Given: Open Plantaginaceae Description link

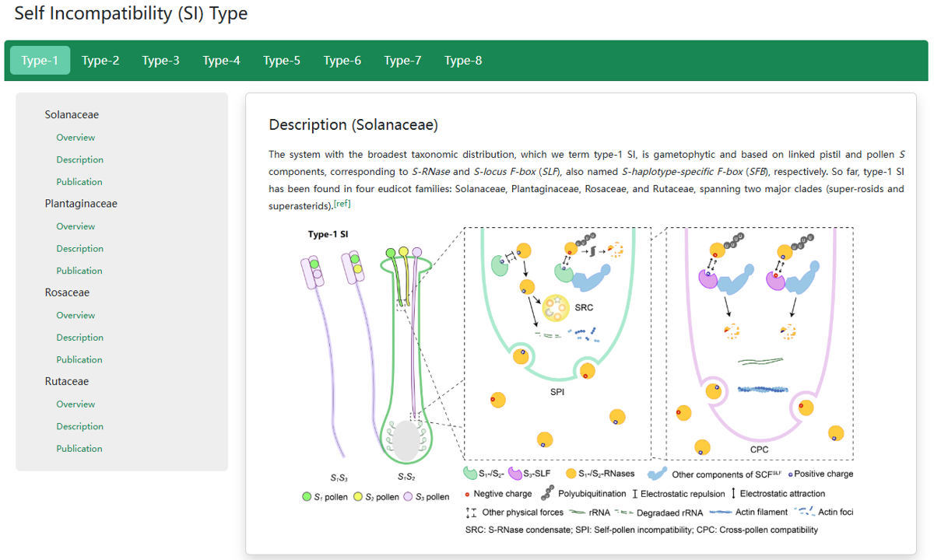Looking at the screenshot, I should pyautogui.click(x=79, y=249).
